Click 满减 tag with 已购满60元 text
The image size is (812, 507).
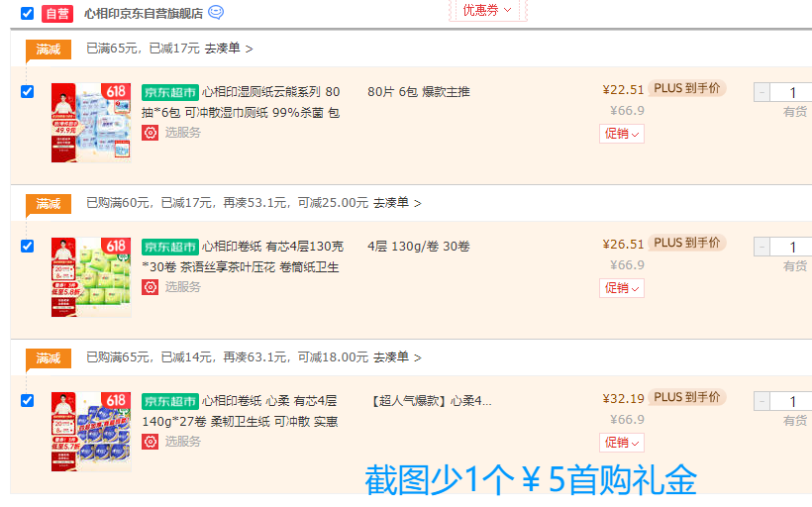pos(49,204)
